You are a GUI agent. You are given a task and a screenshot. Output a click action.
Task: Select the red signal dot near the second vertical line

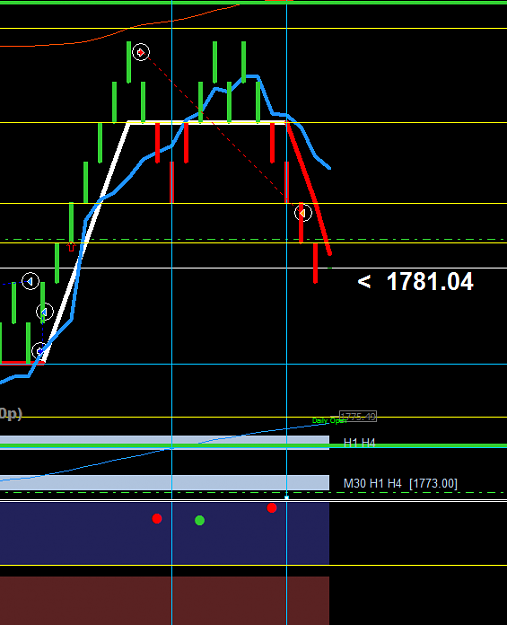tap(272, 508)
